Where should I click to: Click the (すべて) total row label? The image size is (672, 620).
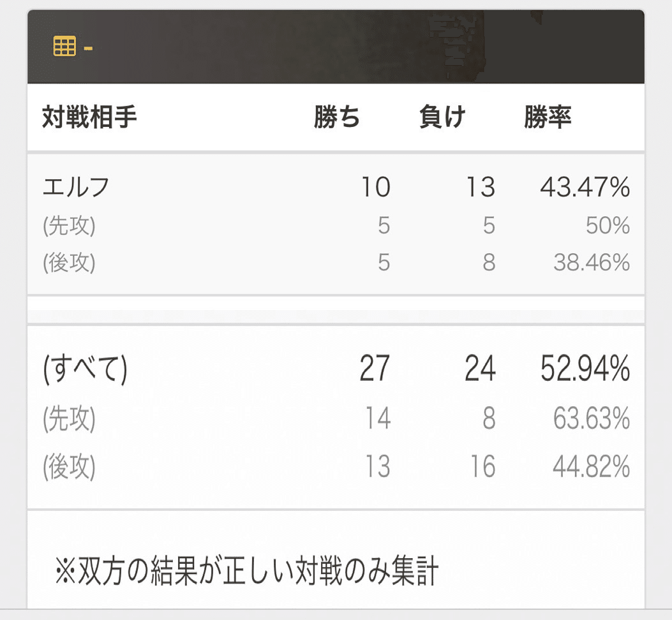coord(85,369)
